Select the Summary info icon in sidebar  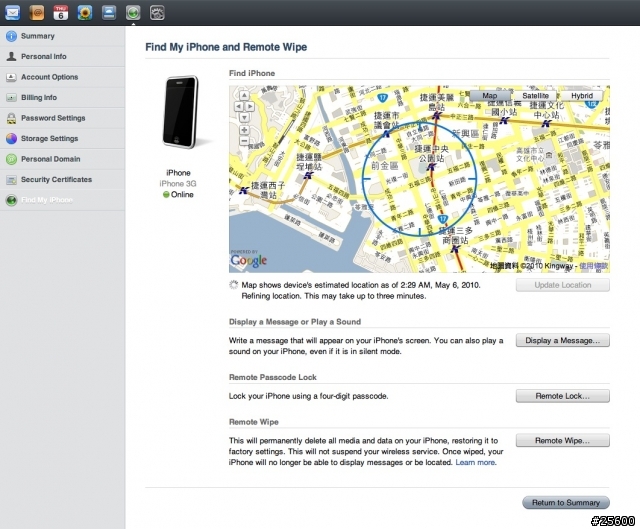(x=11, y=36)
